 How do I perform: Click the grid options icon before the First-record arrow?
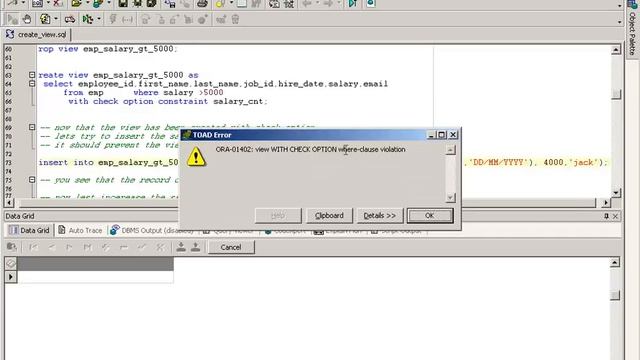[x=12, y=247]
